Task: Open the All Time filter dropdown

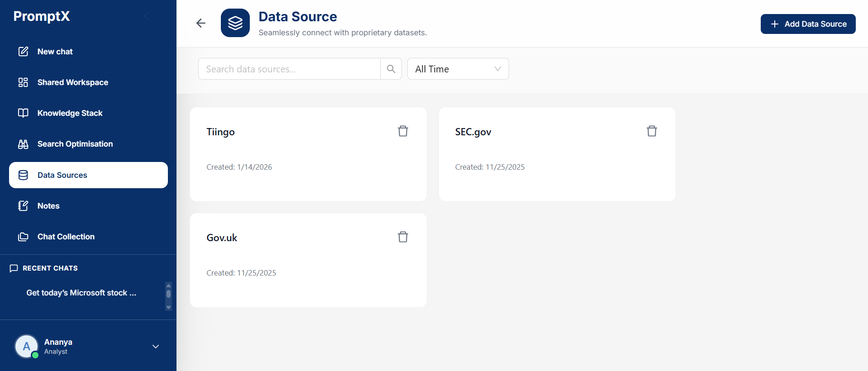Action: (x=458, y=69)
